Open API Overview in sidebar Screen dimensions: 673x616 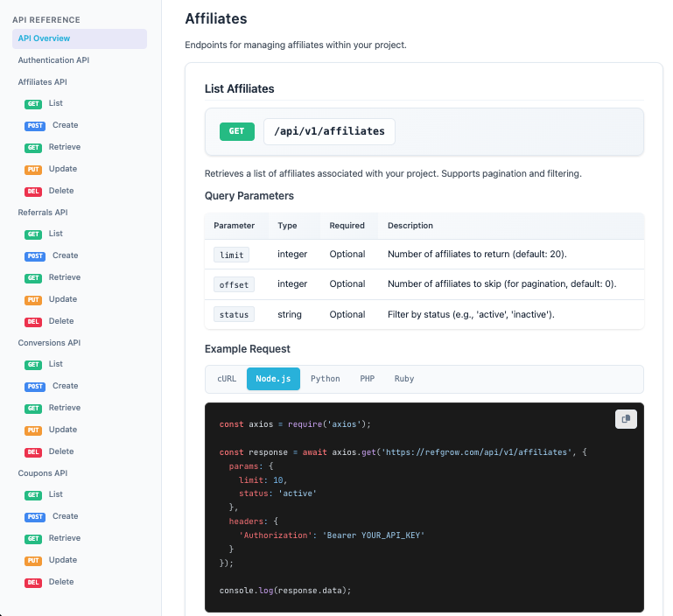point(80,38)
